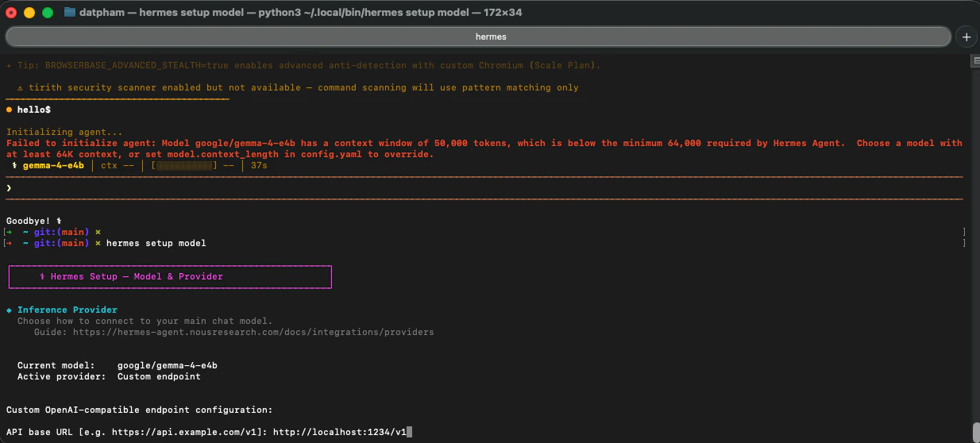The width and height of the screenshot is (980, 443).
Task: Click the BROWSERBASE_ADVANCED_STEALTH tip line
Action: (x=303, y=65)
